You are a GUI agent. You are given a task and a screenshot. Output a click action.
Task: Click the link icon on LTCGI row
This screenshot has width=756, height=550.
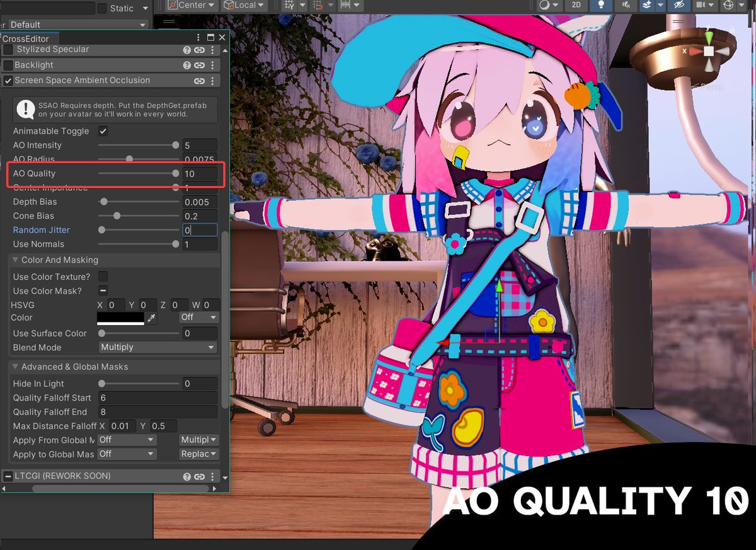(199, 477)
